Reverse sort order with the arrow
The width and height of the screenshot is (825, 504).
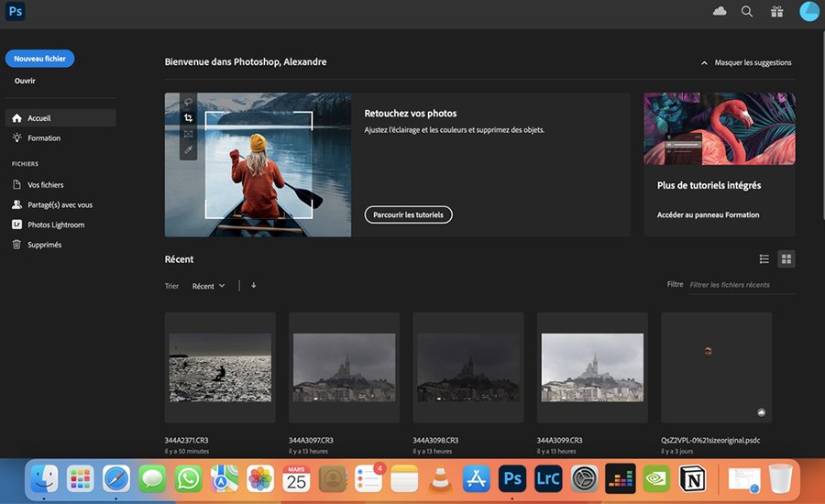[253, 286]
